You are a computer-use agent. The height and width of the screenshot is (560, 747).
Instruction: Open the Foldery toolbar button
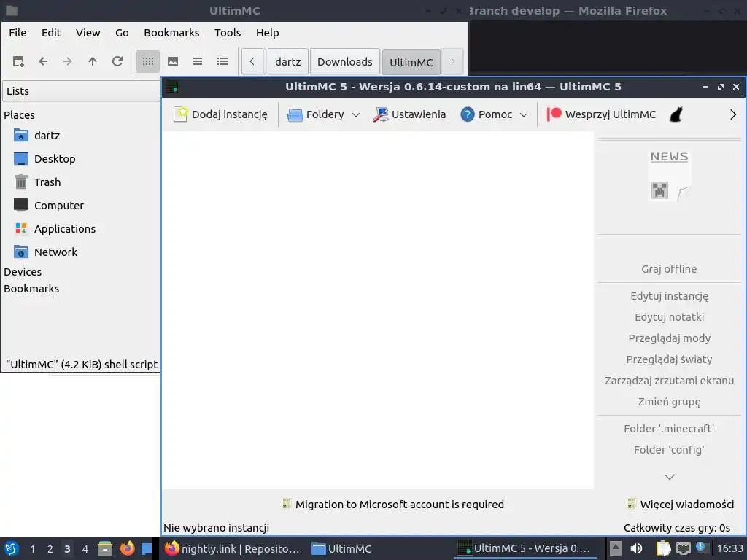click(x=316, y=114)
